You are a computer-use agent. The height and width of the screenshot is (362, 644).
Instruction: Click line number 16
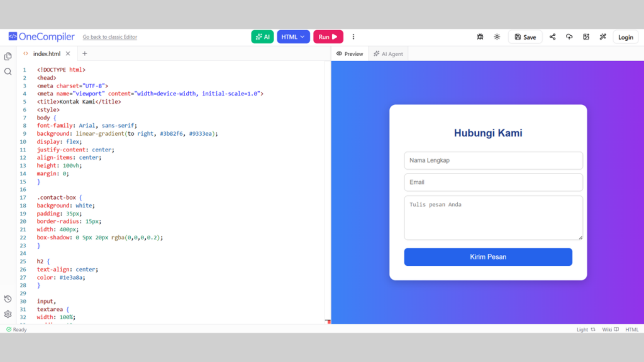click(23, 190)
